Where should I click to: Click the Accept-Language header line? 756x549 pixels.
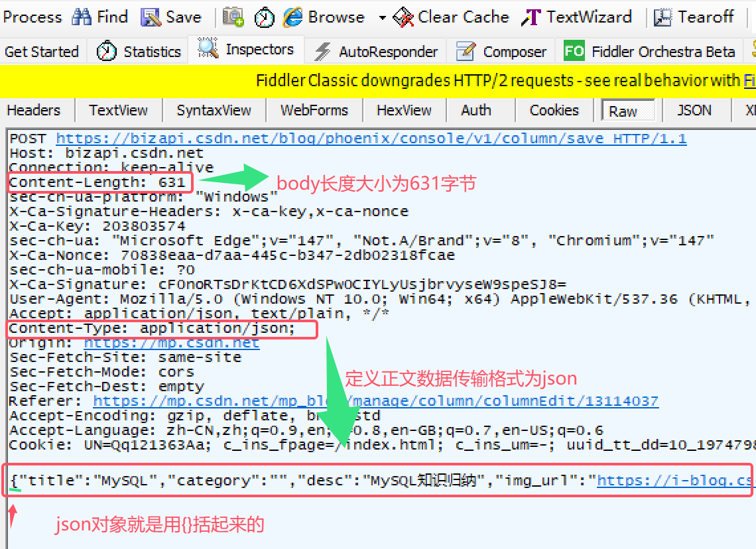coord(306,430)
